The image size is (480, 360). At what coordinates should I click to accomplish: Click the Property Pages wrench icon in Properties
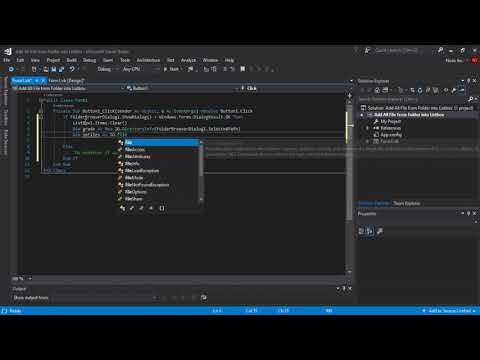click(380, 231)
